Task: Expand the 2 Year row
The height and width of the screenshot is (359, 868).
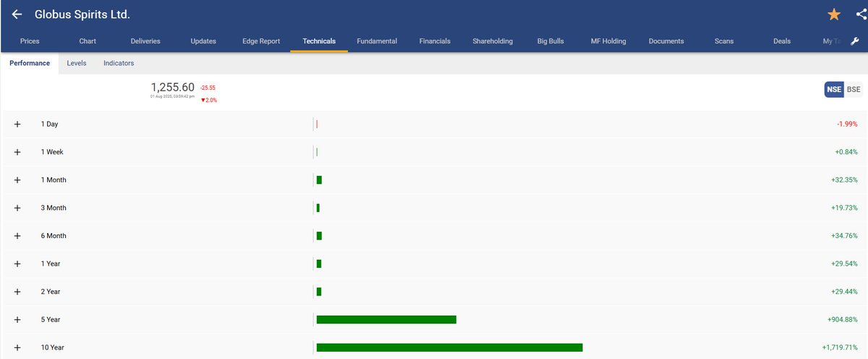Action: (17, 292)
